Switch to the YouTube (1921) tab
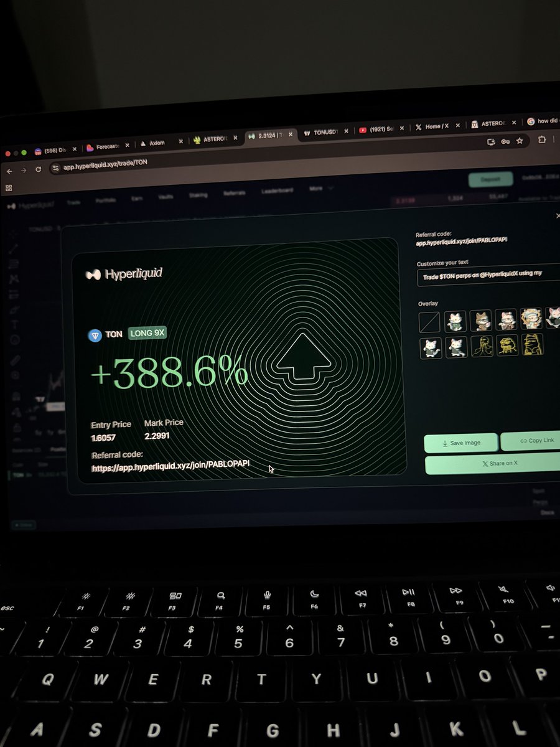560x747 pixels. 381,129
